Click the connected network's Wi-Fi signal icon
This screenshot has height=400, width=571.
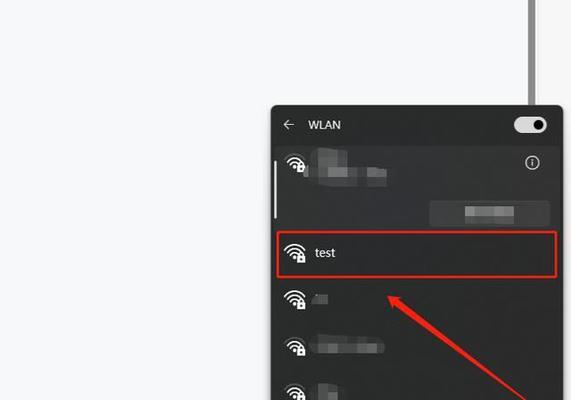pyautogui.click(x=295, y=163)
